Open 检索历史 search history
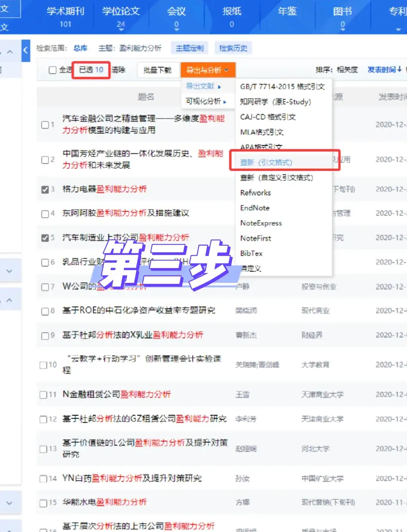Screen dimensions: 407x532 (x=233, y=48)
